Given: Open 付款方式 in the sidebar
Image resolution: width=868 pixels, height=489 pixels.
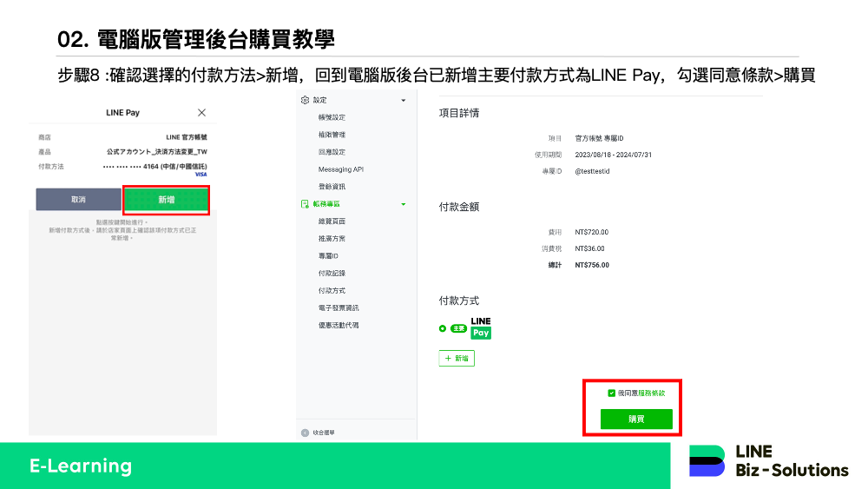Looking at the screenshot, I should click(x=332, y=290).
